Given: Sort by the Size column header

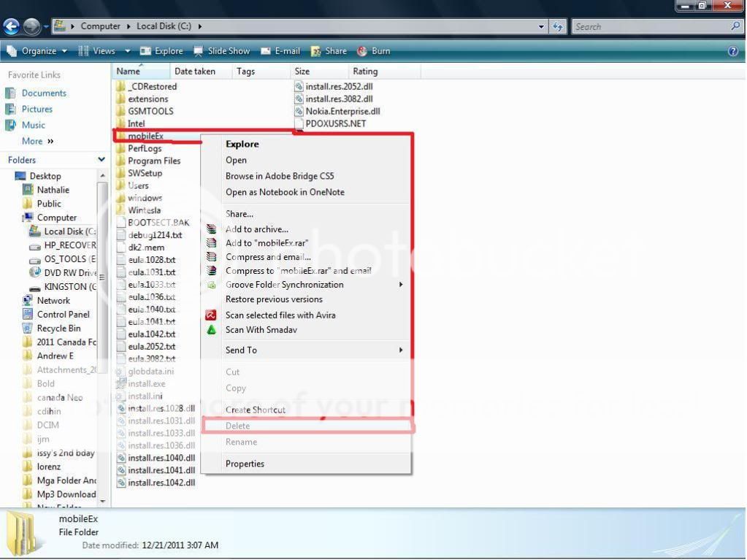Looking at the screenshot, I should pyautogui.click(x=319, y=72).
